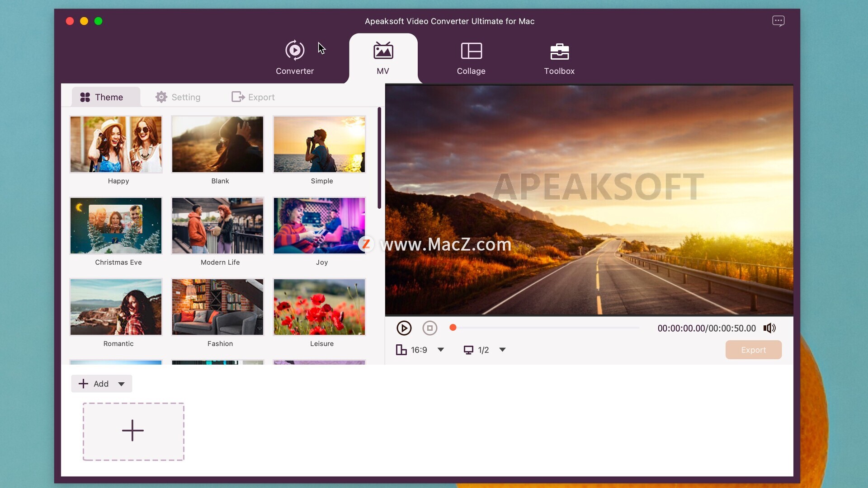Click the orange Export button
868x488 pixels.
pos(754,350)
